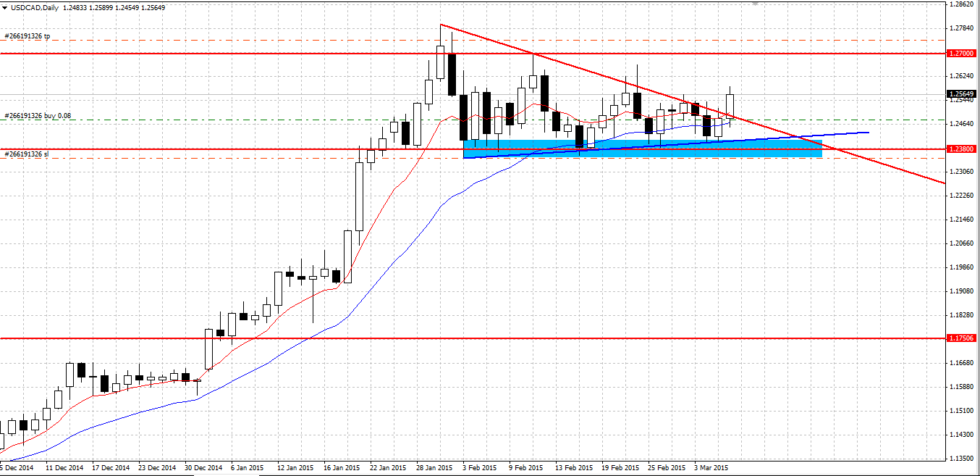Click the 1.28620 price axis label
Viewport: 980px width, 476px height.
pyautogui.click(x=962, y=4)
